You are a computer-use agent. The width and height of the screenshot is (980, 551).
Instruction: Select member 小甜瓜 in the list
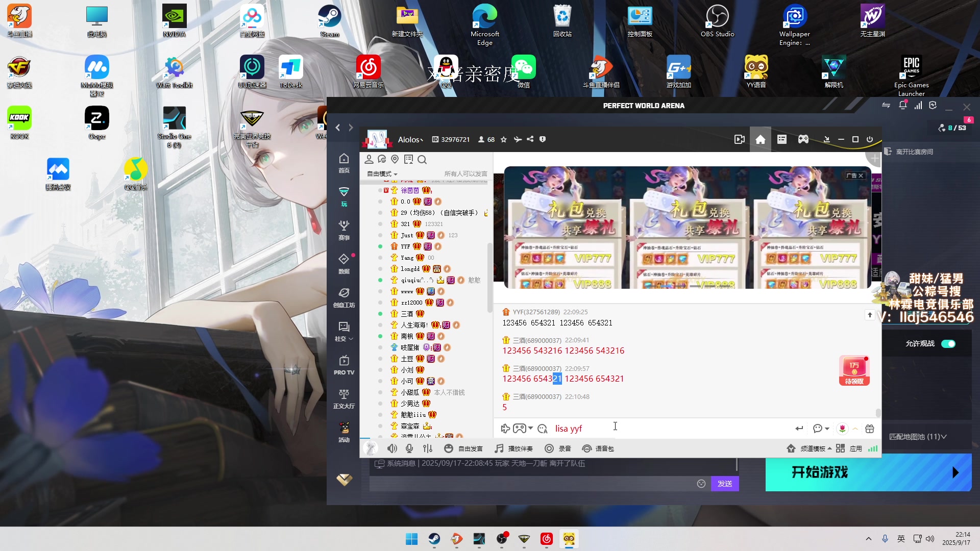point(409,392)
